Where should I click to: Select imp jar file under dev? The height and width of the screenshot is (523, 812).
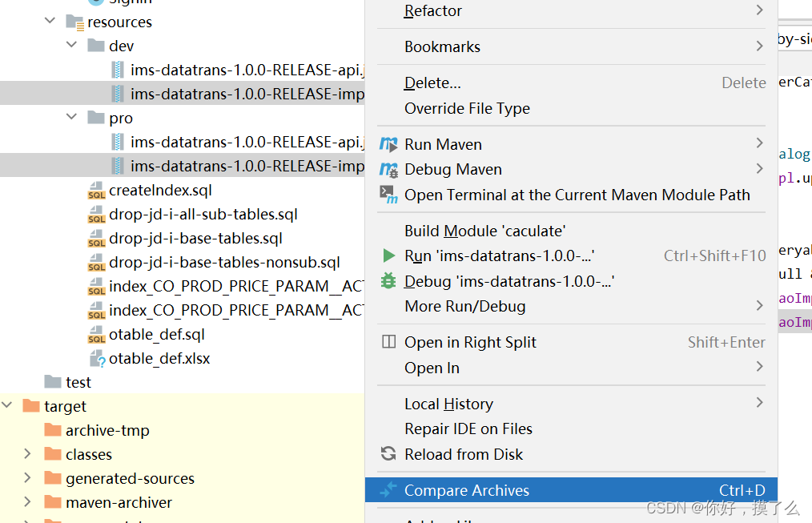point(183,94)
